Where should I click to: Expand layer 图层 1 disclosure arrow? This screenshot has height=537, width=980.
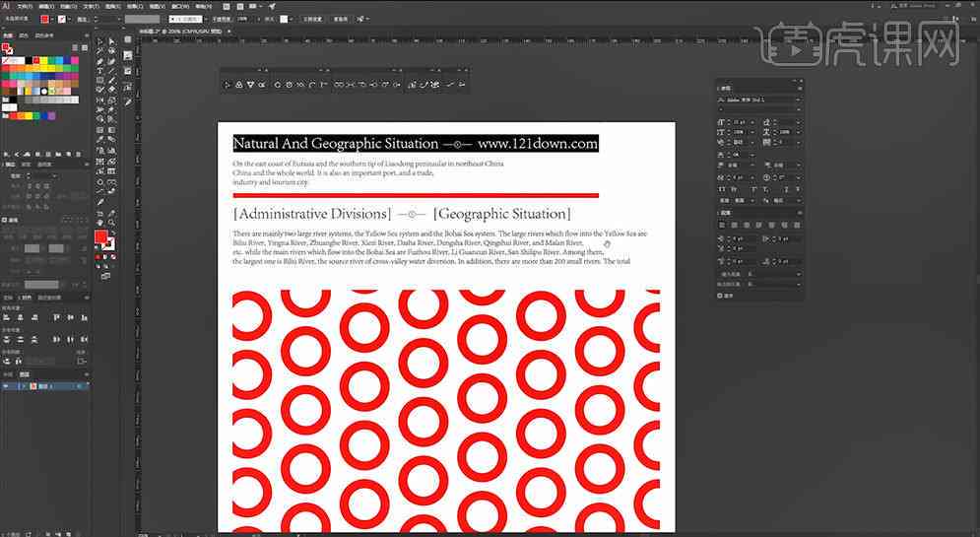point(24,386)
